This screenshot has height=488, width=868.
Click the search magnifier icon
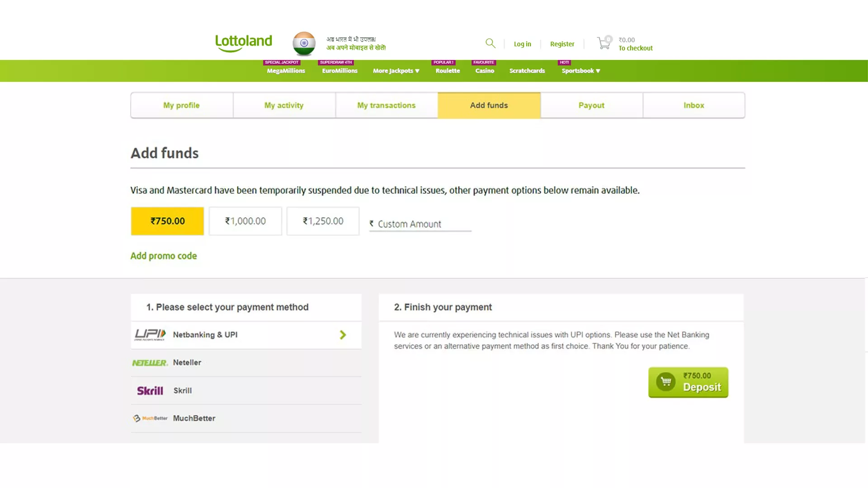point(491,43)
